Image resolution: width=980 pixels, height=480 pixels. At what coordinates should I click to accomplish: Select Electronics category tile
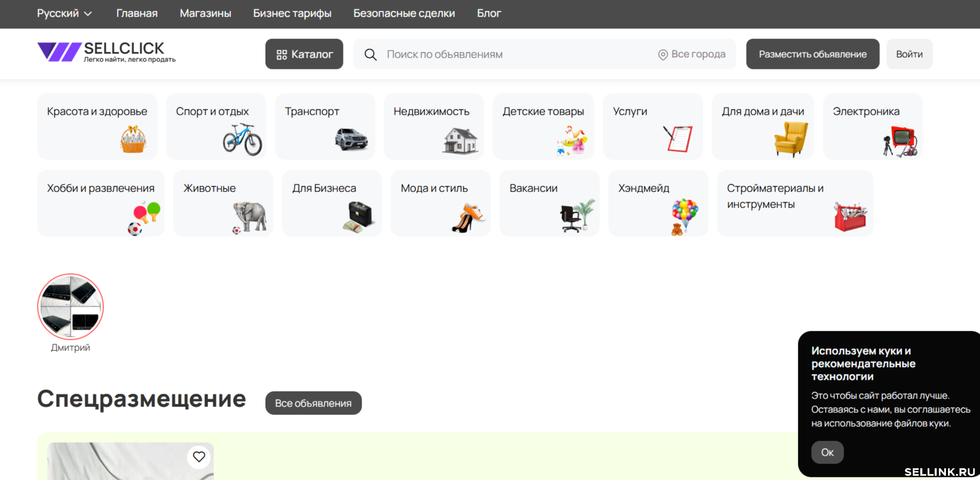872,126
